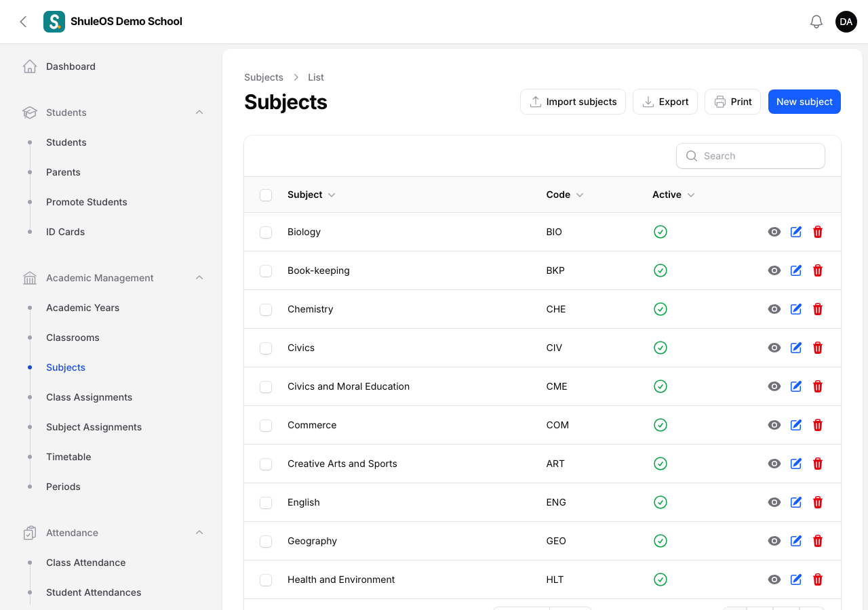Check the English row checkbox
Screen dimensions: 868x610
click(x=266, y=503)
